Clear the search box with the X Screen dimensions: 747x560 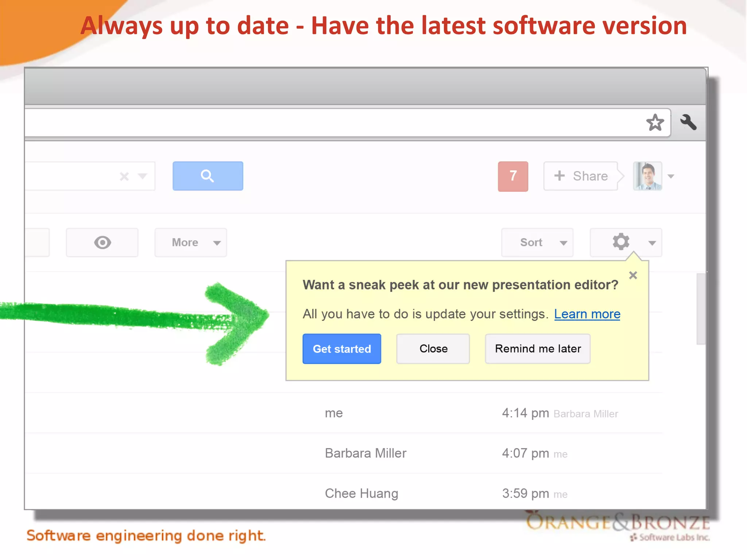(x=124, y=176)
